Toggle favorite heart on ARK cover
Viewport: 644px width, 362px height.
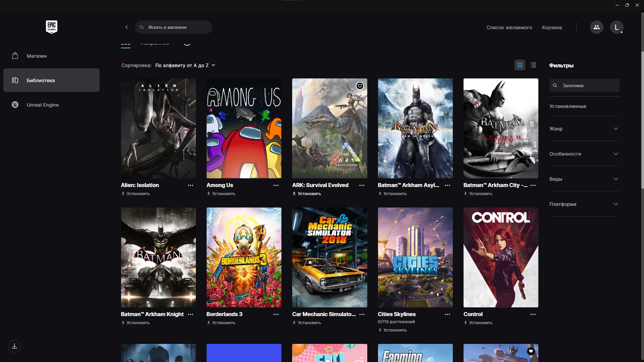(x=360, y=86)
